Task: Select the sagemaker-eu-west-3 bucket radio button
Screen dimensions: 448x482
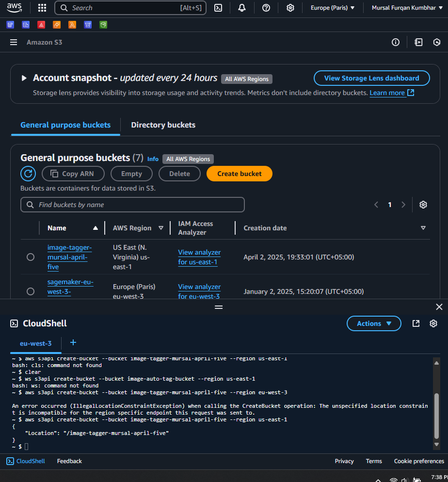Action: click(31, 291)
